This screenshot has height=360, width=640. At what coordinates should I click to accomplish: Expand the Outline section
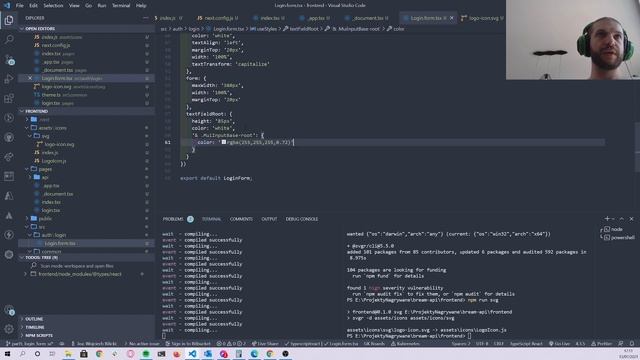coord(86,319)
